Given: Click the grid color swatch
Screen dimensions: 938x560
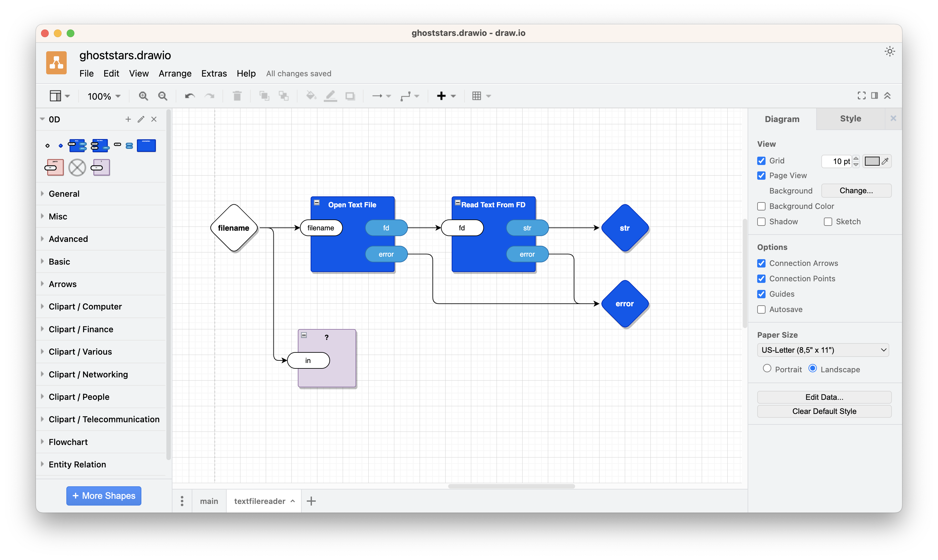Looking at the screenshot, I should pyautogui.click(x=872, y=161).
